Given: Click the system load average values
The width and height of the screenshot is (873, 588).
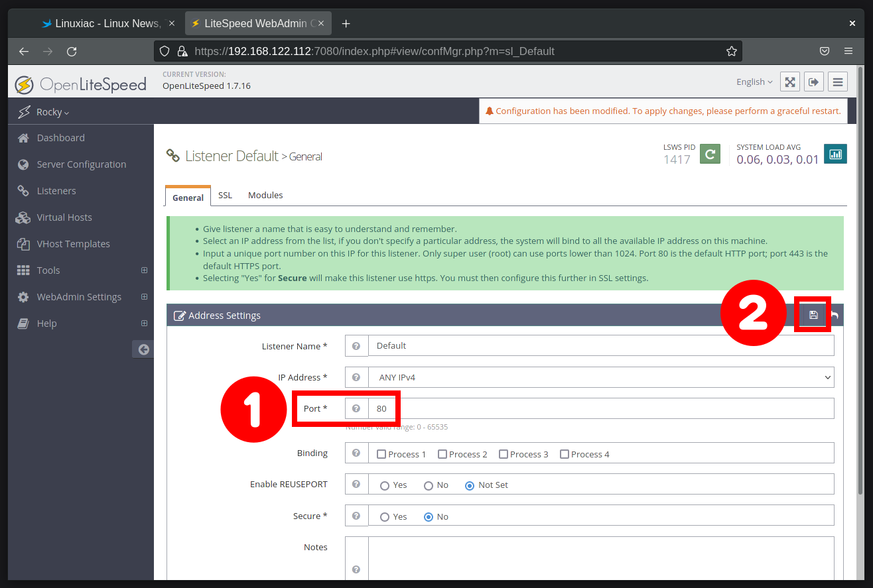Looking at the screenshot, I should pyautogui.click(x=777, y=160).
